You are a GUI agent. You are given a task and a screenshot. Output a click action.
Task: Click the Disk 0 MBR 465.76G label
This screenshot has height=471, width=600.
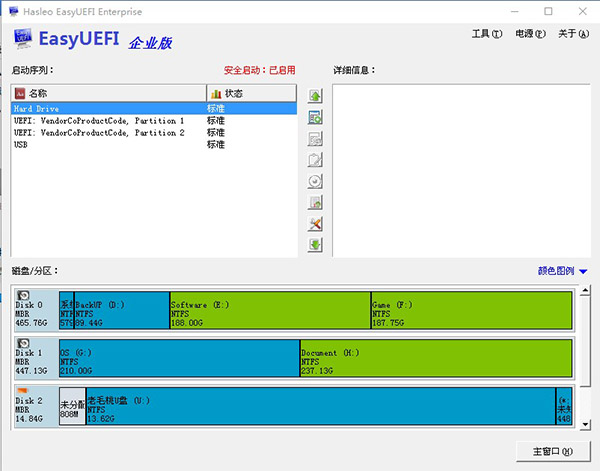[x=31, y=314]
